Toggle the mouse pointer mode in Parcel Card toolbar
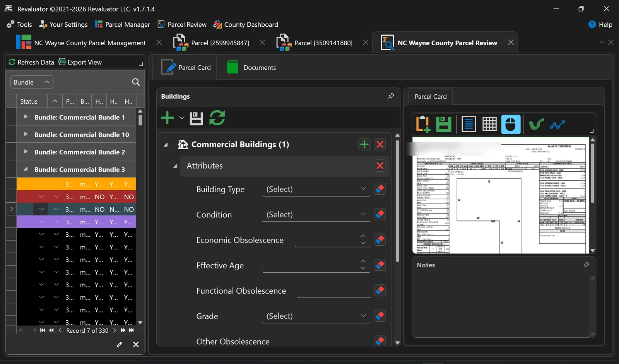The height and width of the screenshot is (364, 619). click(x=511, y=124)
